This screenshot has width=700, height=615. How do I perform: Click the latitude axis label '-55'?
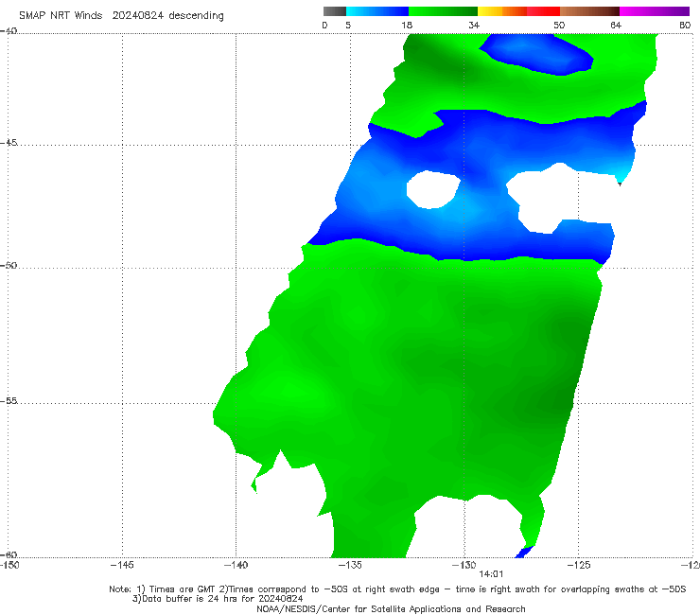click(9, 400)
